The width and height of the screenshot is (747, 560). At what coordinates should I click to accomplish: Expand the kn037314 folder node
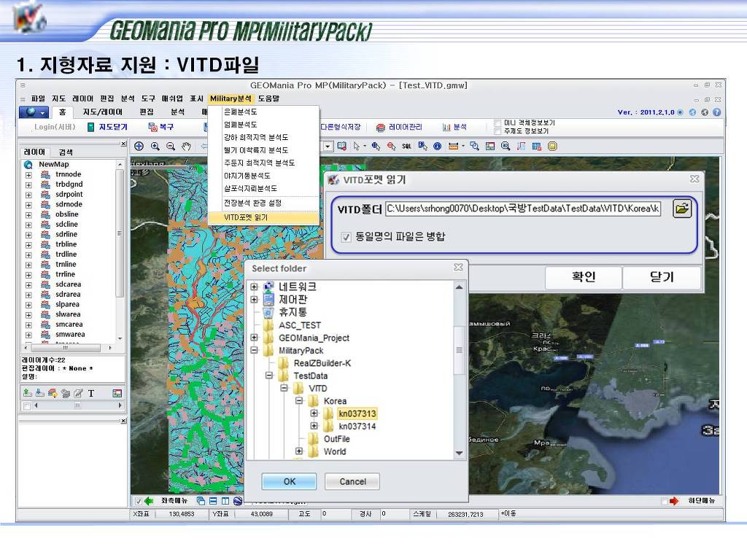(x=314, y=427)
